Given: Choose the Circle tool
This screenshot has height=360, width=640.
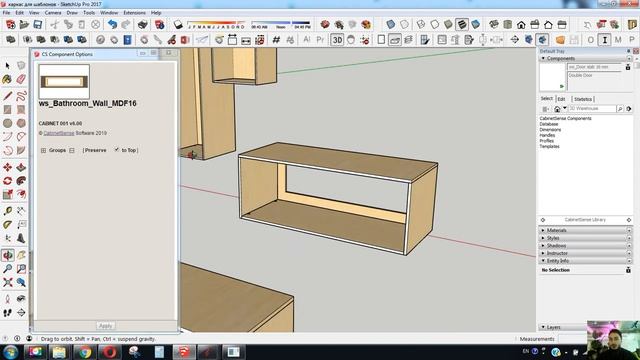Looking at the screenshot, I should coord(7,123).
